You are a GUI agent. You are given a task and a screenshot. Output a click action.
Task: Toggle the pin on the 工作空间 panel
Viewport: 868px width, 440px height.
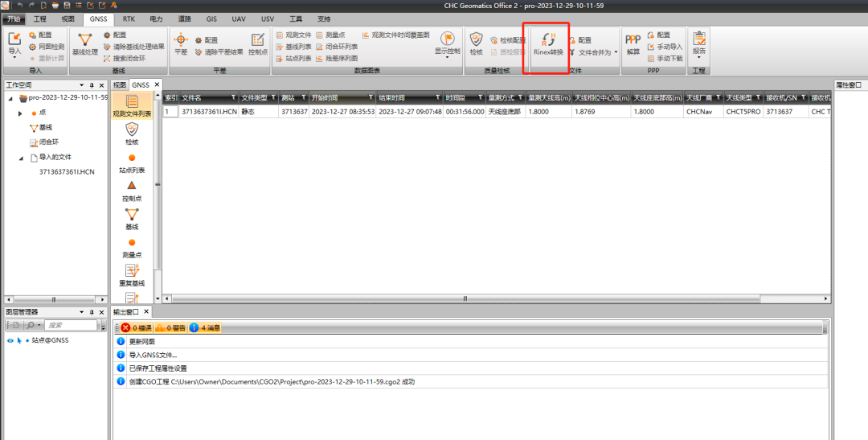point(92,85)
